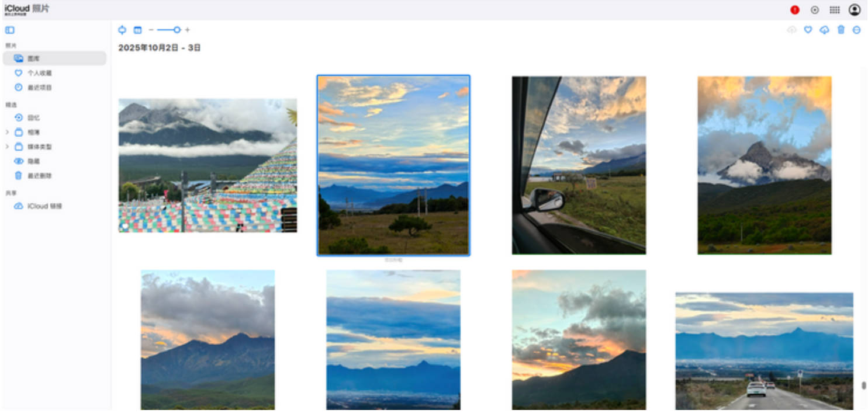The height and width of the screenshot is (417, 868).
Task: Click the red alert notification icon
Action: (795, 10)
